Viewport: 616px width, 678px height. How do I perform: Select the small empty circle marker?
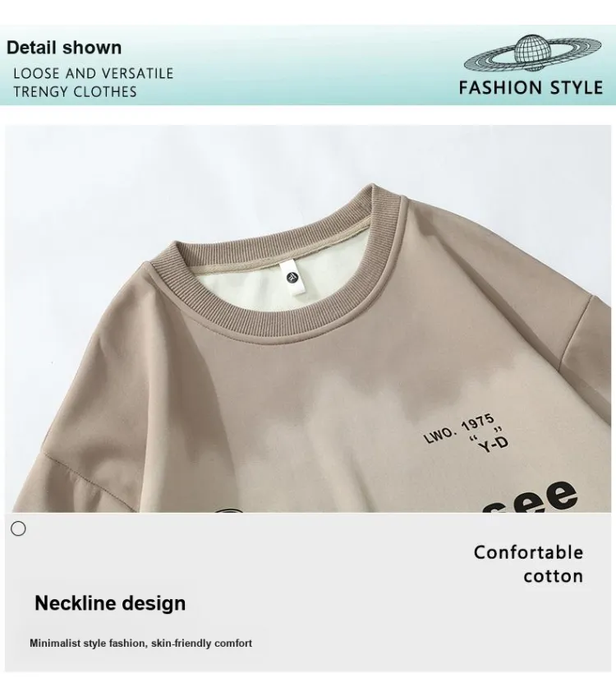point(18,528)
